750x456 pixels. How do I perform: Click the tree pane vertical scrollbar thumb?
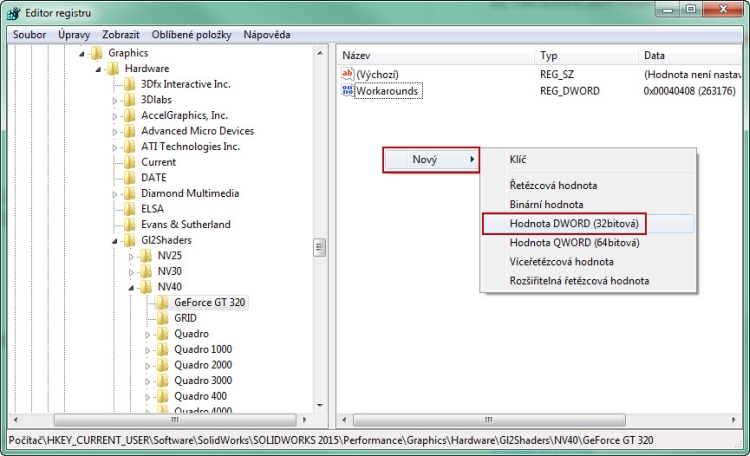(x=320, y=247)
